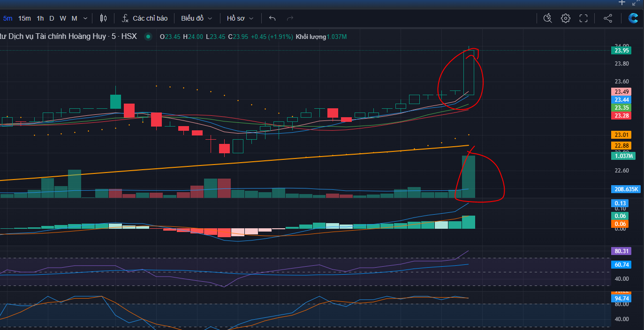Viewport: 644px width, 330px height.
Task: Click the 23.95 current price label
Action: 621,51
